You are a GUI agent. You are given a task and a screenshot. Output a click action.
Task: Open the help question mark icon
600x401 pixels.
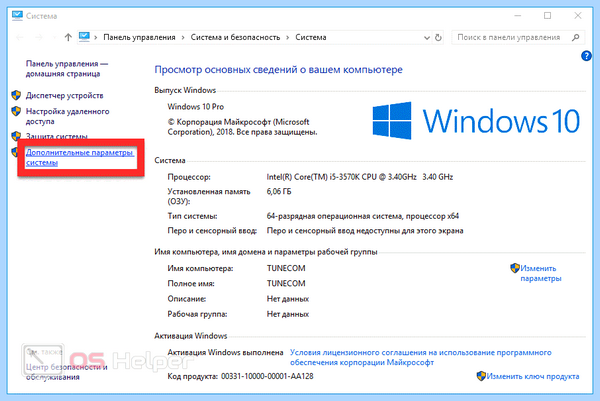[x=586, y=56]
